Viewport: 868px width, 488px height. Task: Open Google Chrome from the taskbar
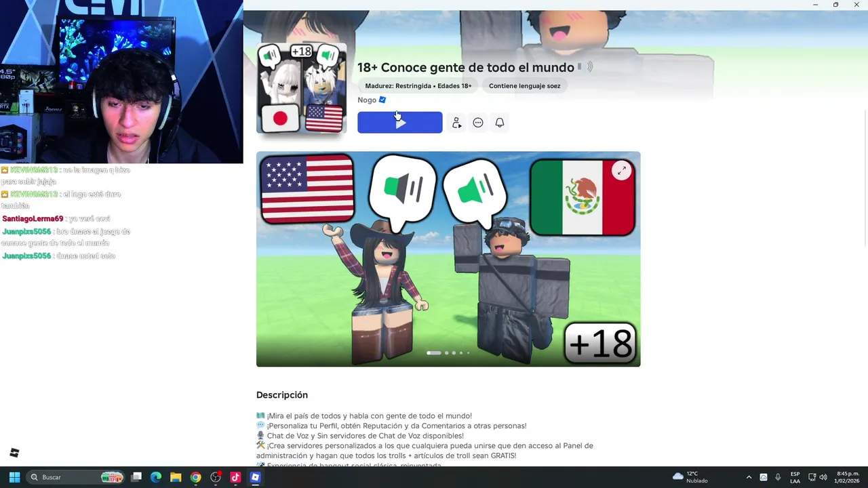coord(195,477)
